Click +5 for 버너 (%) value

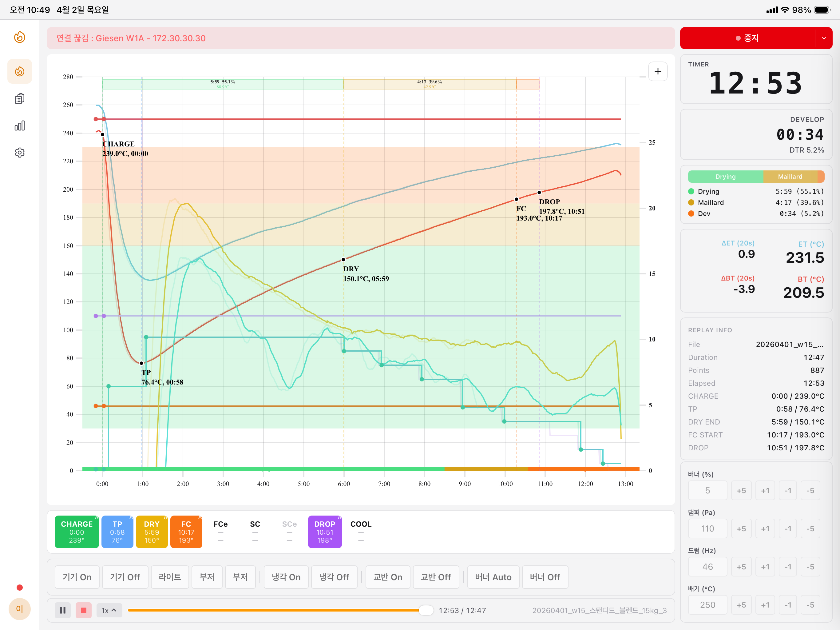[x=741, y=491]
